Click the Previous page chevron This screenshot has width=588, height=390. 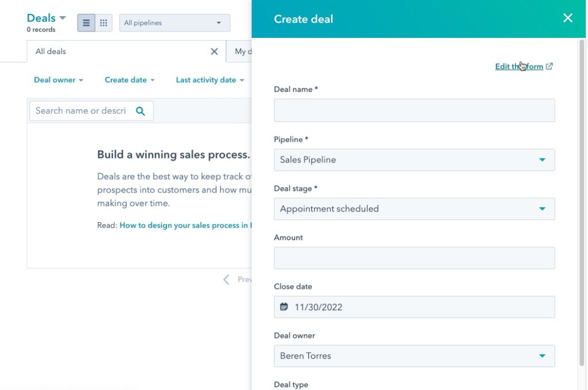point(226,280)
